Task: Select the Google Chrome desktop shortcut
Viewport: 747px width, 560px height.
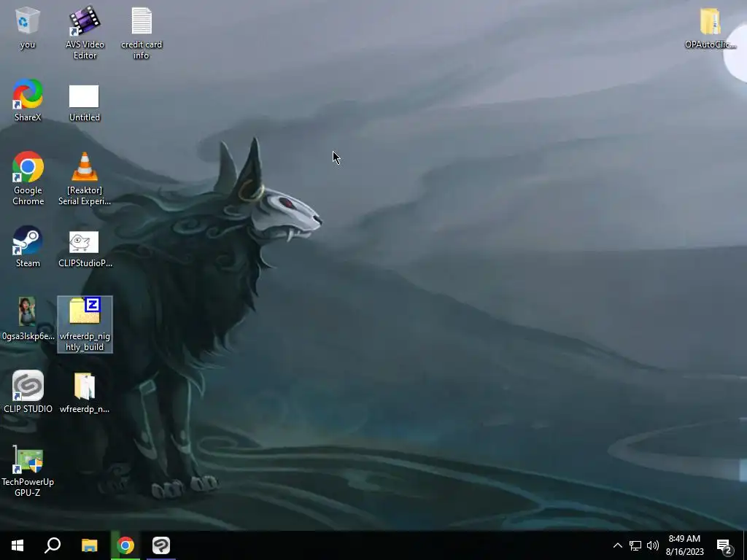Action: pyautogui.click(x=28, y=178)
